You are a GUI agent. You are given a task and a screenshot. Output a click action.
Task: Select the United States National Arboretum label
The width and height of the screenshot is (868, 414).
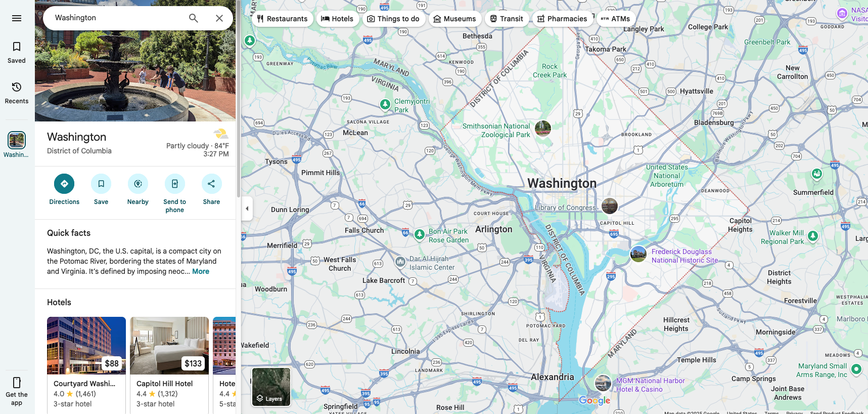(x=667, y=176)
